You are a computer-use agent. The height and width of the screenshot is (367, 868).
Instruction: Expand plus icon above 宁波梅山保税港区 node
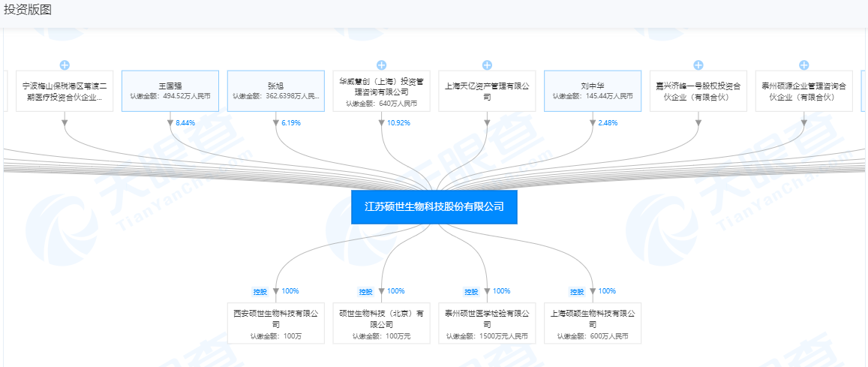[x=65, y=65]
